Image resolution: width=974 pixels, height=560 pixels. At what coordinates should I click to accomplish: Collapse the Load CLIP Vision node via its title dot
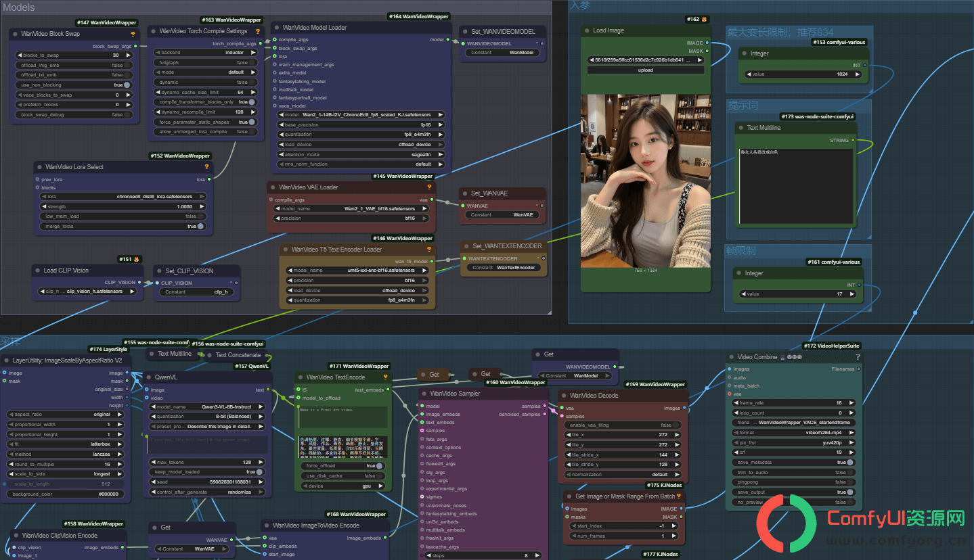(x=37, y=271)
